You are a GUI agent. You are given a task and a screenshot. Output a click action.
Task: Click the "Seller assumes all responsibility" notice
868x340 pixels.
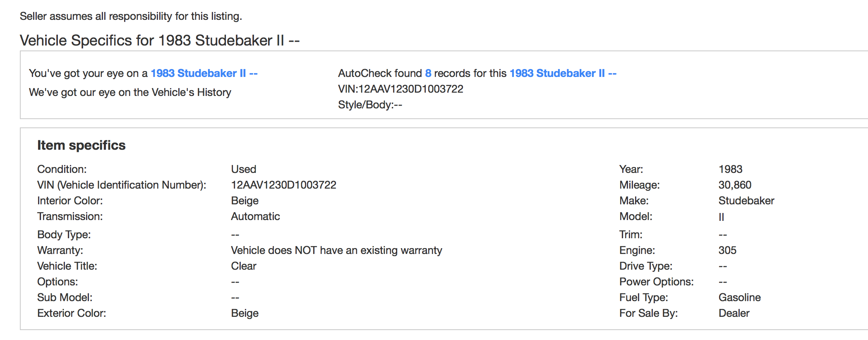click(x=131, y=16)
